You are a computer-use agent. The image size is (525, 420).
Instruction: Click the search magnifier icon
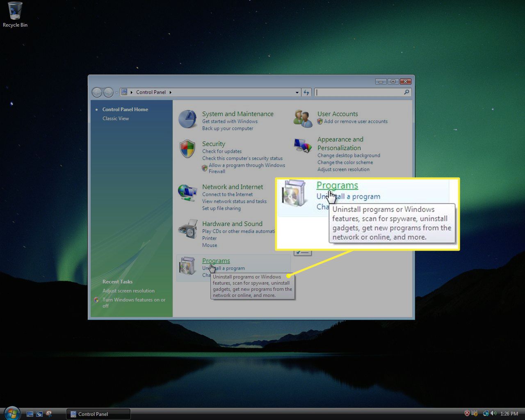click(x=406, y=92)
